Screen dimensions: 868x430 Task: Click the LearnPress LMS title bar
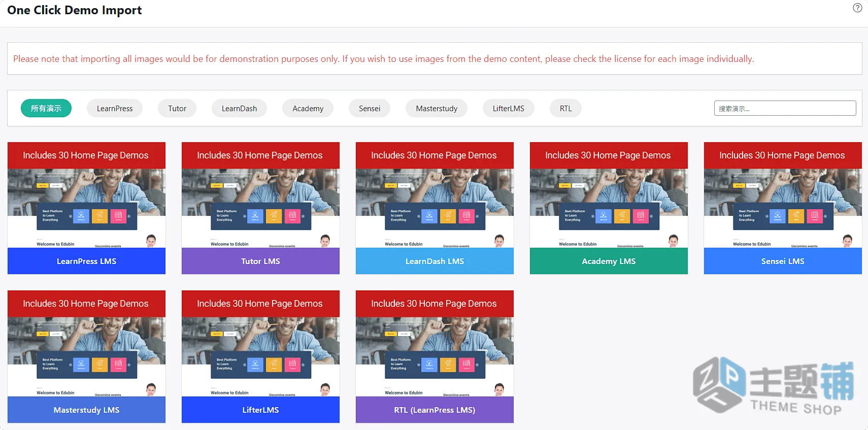86,261
